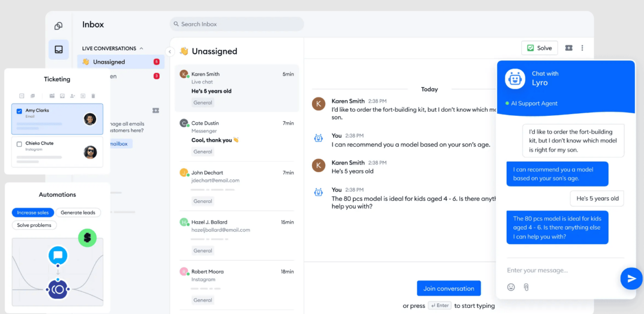The width and height of the screenshot is (644, 314).
Task: Send the message with the blue arrow icon
Action: coord(631,278)
